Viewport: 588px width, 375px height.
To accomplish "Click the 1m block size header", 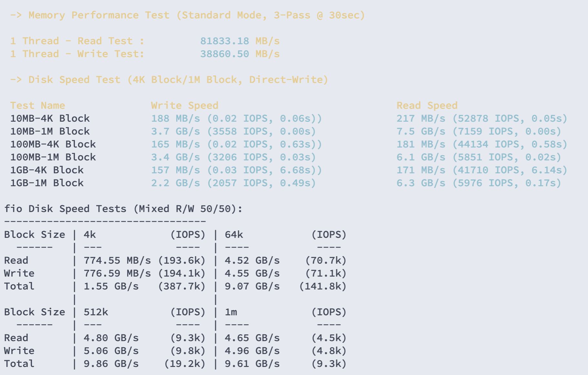I will (x=231, y=312).
